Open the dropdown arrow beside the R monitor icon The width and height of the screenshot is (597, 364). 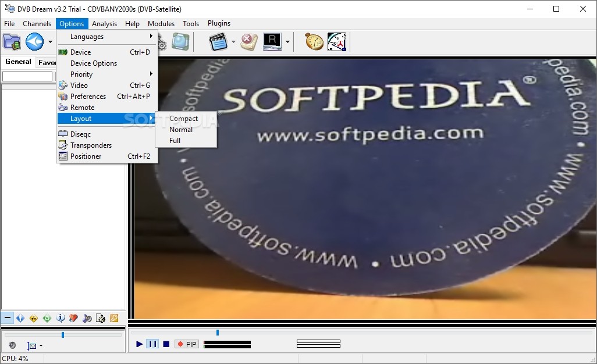click(x=287, y=42)
